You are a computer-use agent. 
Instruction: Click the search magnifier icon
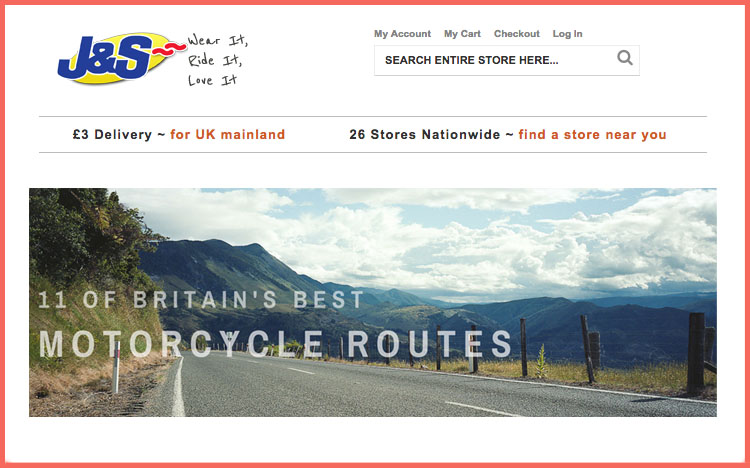(x=625, y=58)
